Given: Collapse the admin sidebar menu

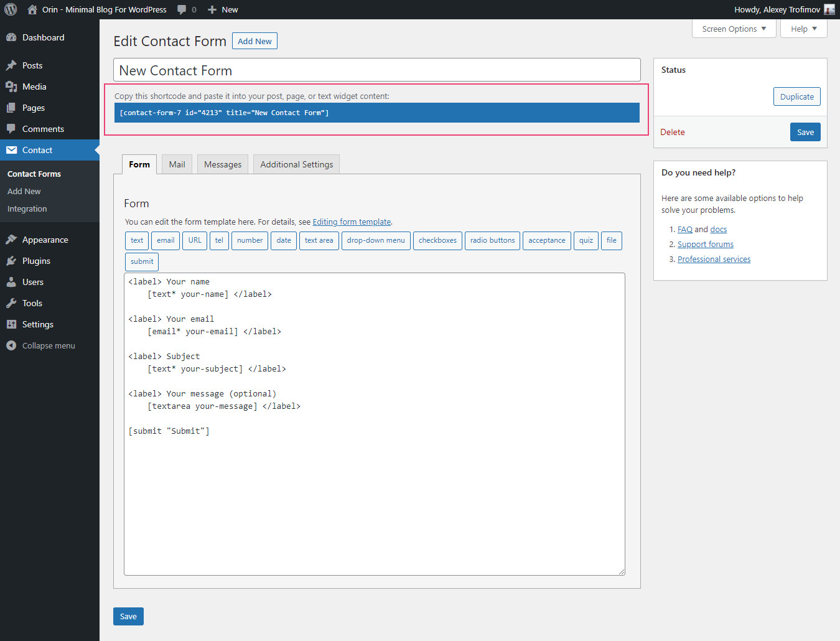Looking at the screenshot, I should point(10,345).
